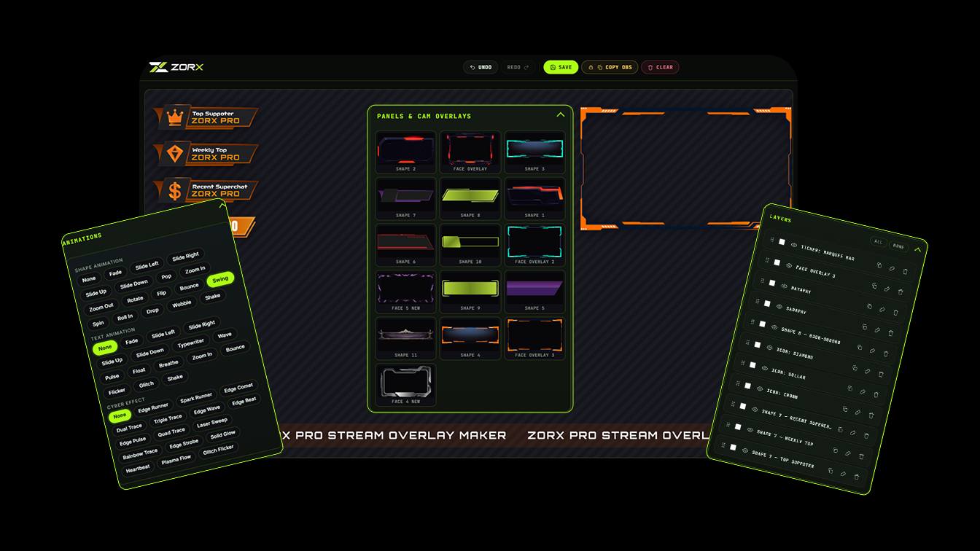The height and width of the screenshot is (551, 980).
Task: Apply the Edge Runner cyber effect
Action: click(153, 407)
